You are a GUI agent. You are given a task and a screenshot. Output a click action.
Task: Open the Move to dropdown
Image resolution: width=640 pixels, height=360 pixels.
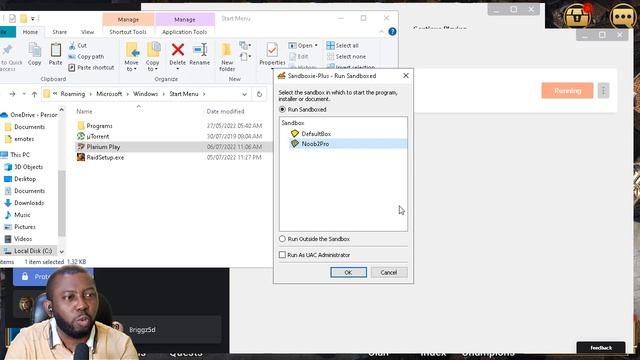click(131, 57)
